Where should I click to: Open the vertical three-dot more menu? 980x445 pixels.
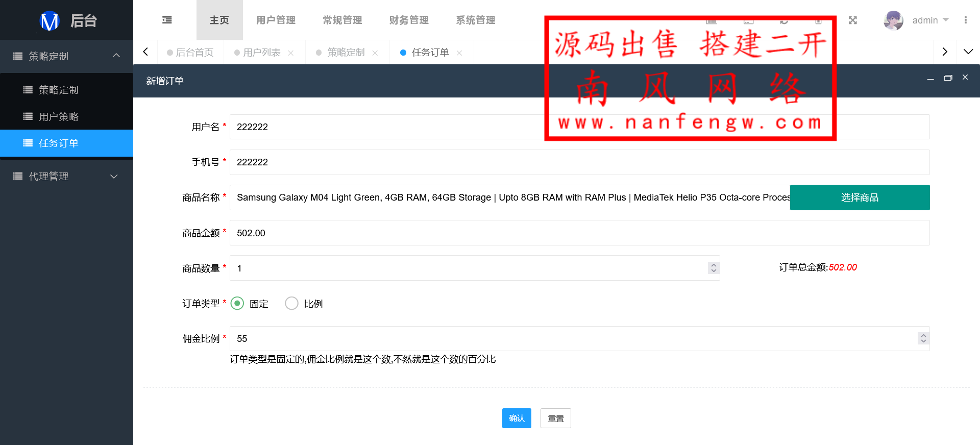965,20
